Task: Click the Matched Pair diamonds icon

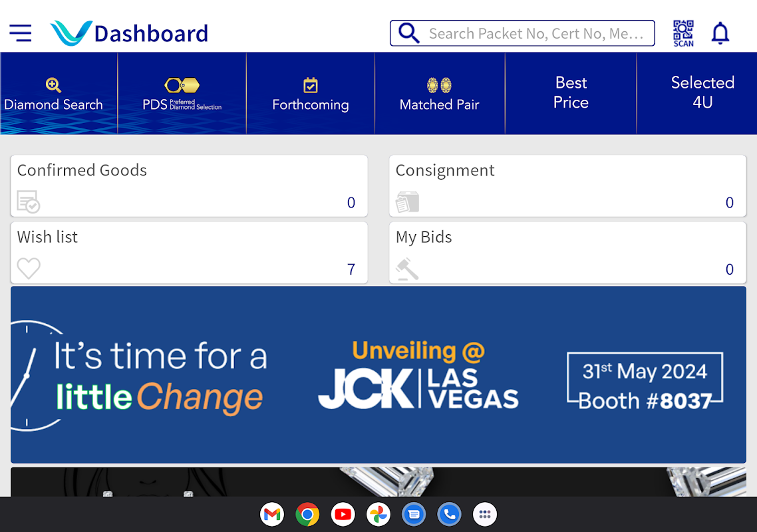Action: click(439, 85)
